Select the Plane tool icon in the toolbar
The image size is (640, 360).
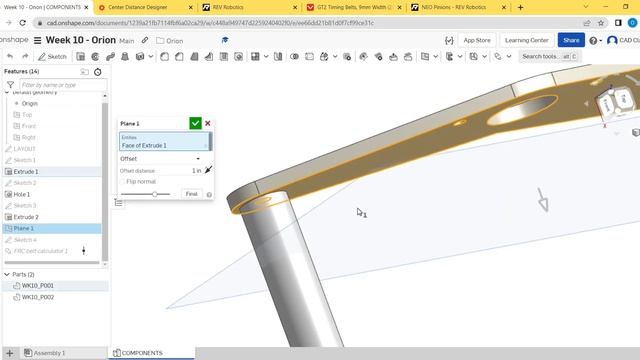425,56
